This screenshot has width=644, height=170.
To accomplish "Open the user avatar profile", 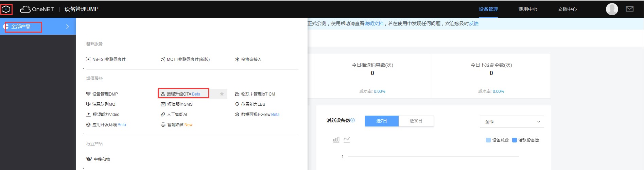I will click(x=612, y=9).
